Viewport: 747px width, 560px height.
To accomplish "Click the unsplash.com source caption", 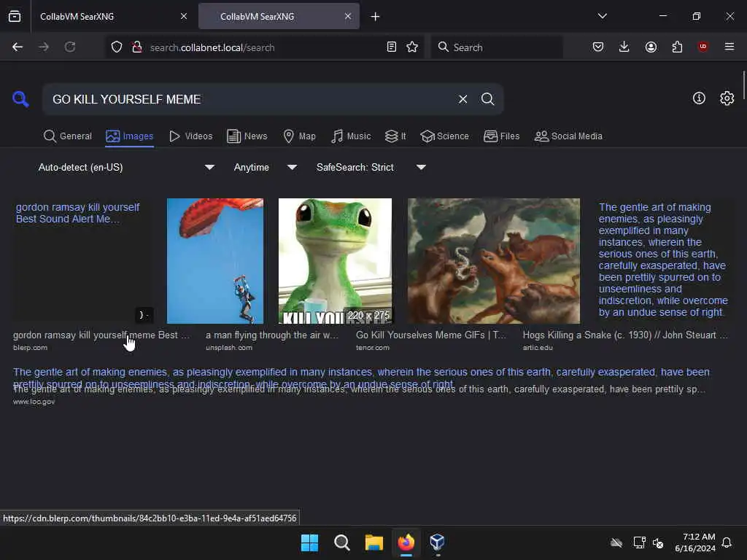I will [x=228, y=348].
